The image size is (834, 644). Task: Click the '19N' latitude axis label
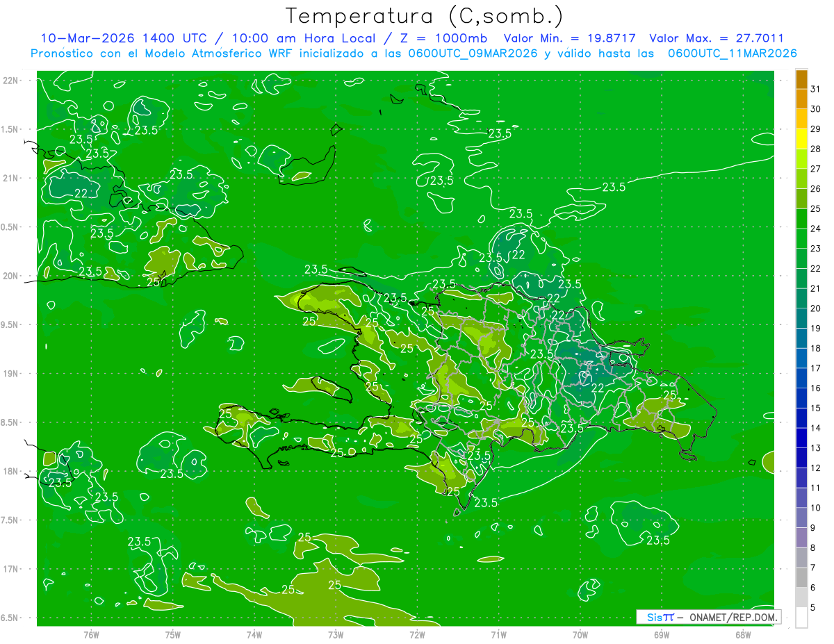click(11, 374)
